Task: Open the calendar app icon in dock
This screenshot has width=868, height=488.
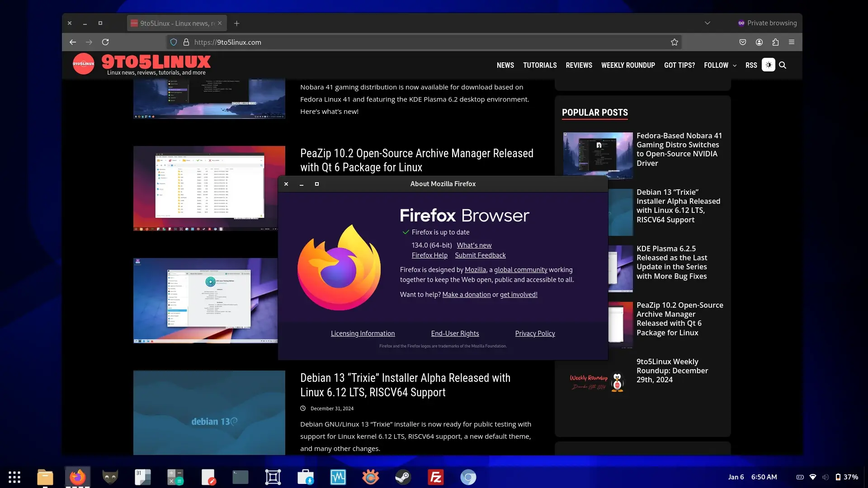Action: pos(143,477)
